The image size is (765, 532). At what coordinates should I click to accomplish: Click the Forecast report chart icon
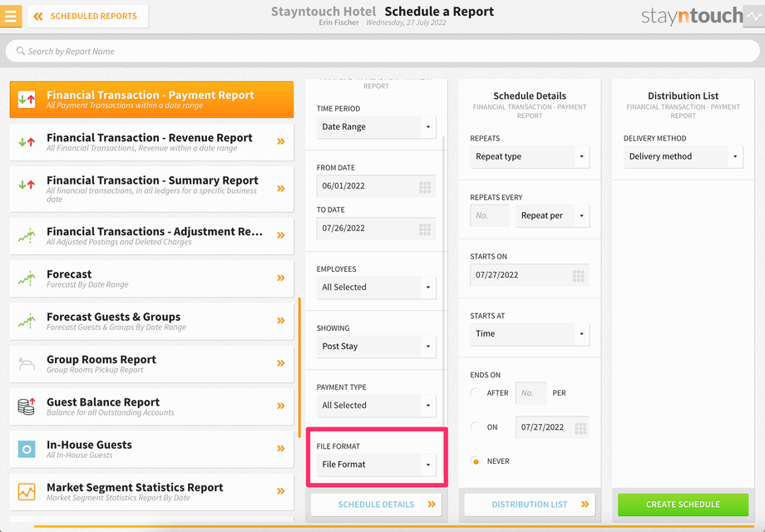coord(27,278)
